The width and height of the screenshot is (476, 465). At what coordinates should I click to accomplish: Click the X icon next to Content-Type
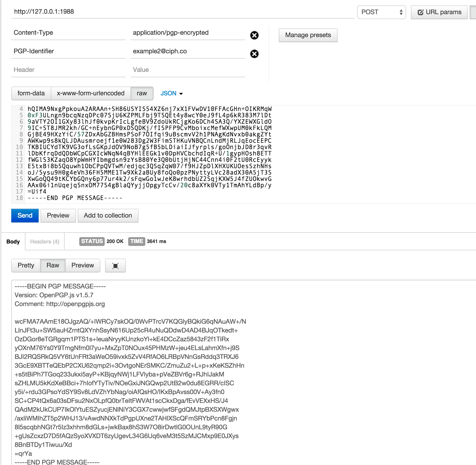[255, 35]
